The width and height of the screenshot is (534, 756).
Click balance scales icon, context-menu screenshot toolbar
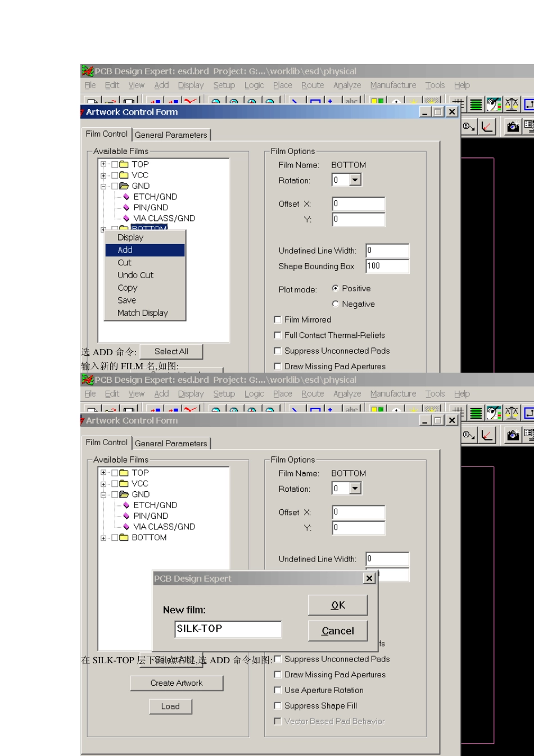(x=512, y=105)
